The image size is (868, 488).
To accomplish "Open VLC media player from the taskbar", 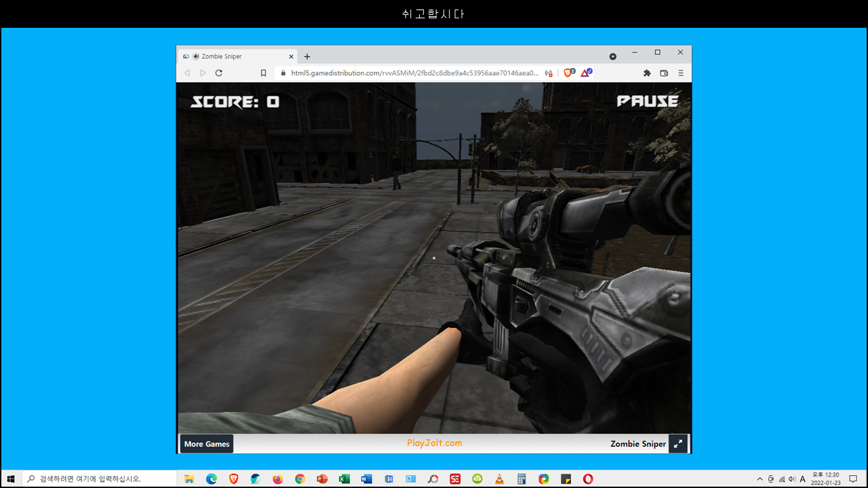I will coord(500,479).
